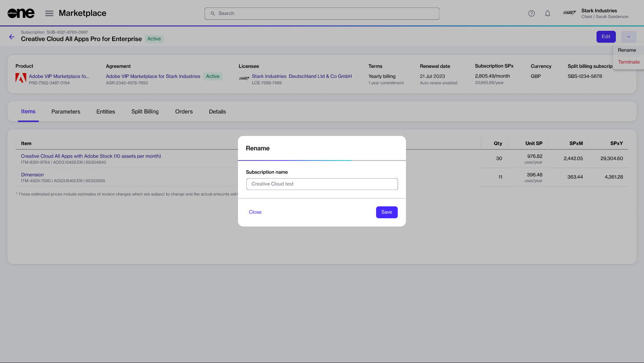The height and width of the screenshot is (363, 644).
Task: Select Rename from the dropdown menu
Action: pos(627,50)
